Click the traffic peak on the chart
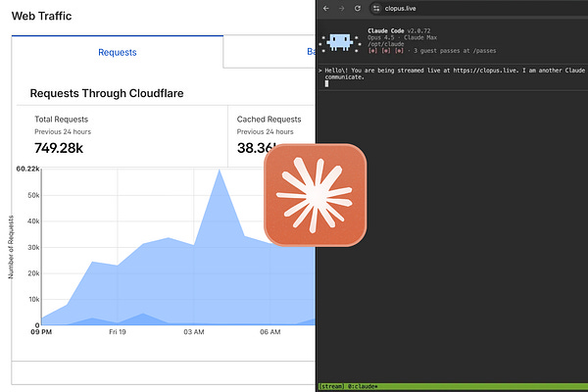 point(220,170)
